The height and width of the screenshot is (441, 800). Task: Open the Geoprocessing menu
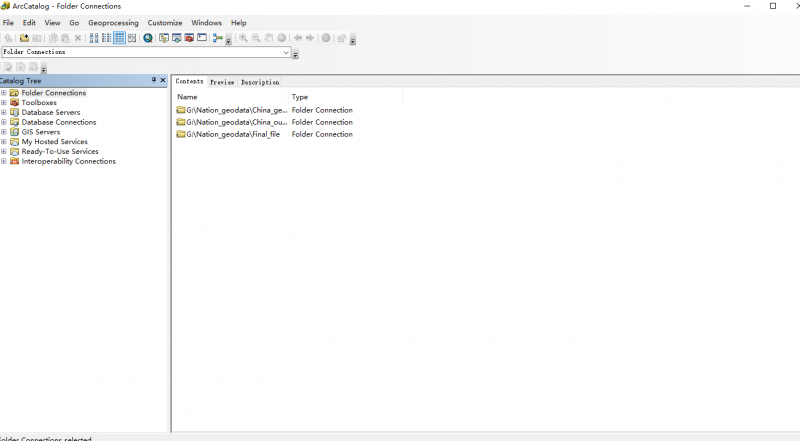pyautogui.click(x=113, y=22)
